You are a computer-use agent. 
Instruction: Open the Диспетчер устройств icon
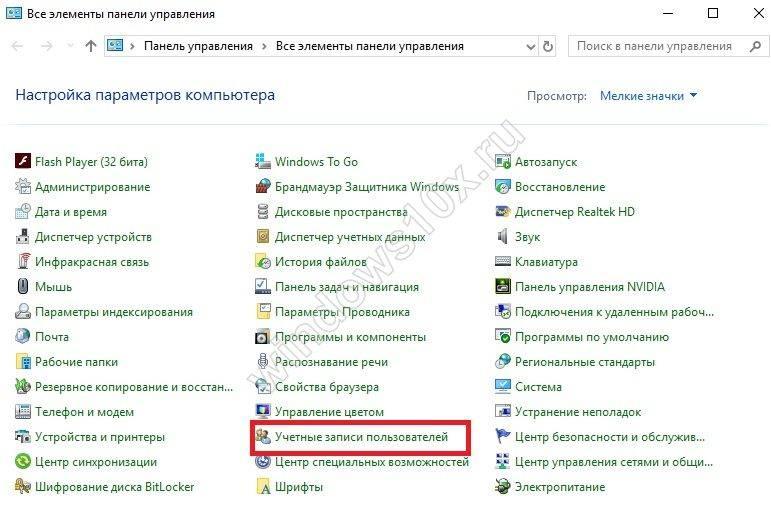pyautogui.click(x=23, y=237)
